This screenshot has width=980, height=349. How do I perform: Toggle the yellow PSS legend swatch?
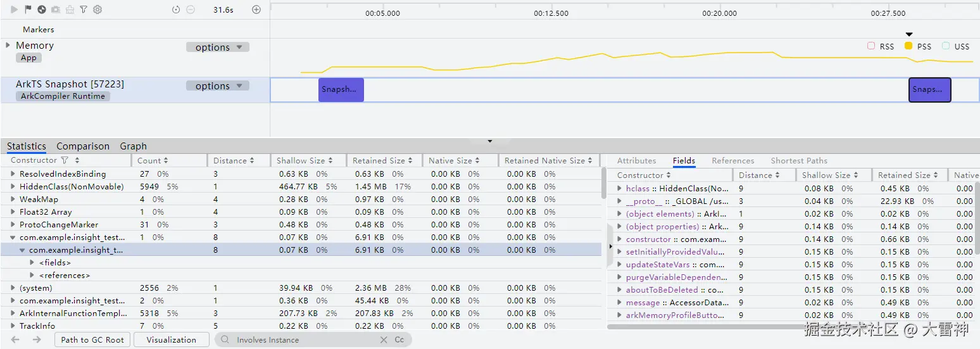(x=908, y=46)
